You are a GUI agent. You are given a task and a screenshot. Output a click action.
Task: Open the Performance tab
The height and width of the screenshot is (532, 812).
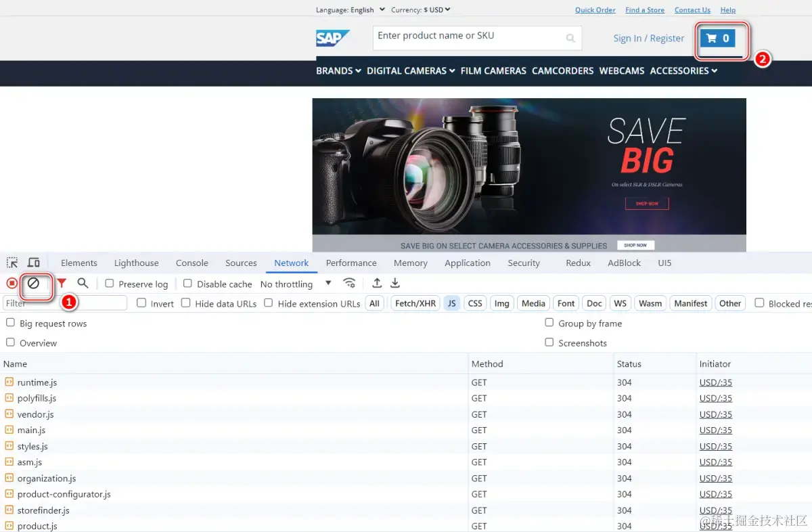click(x=351, y=263)
